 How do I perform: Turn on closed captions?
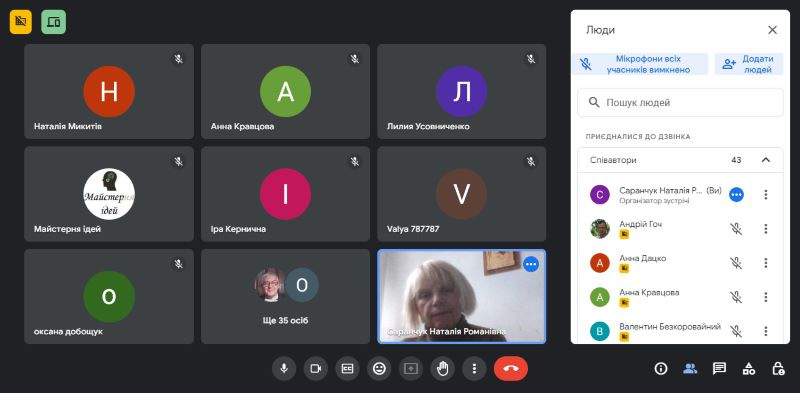point(347,369)
